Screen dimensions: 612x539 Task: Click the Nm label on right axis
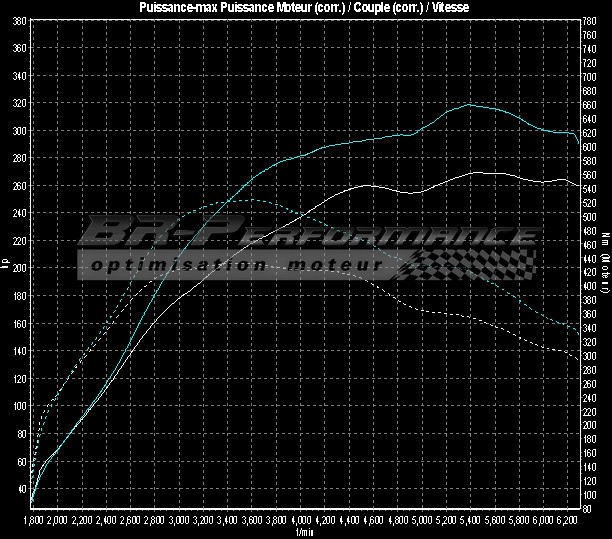coord(605,264)
